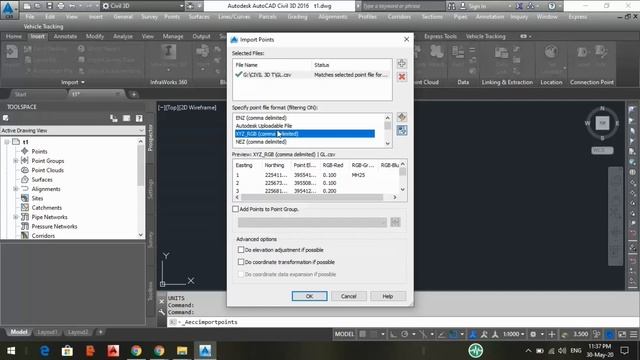
Task: Remove selected file with red X icon
Action: tap(402, 77)
